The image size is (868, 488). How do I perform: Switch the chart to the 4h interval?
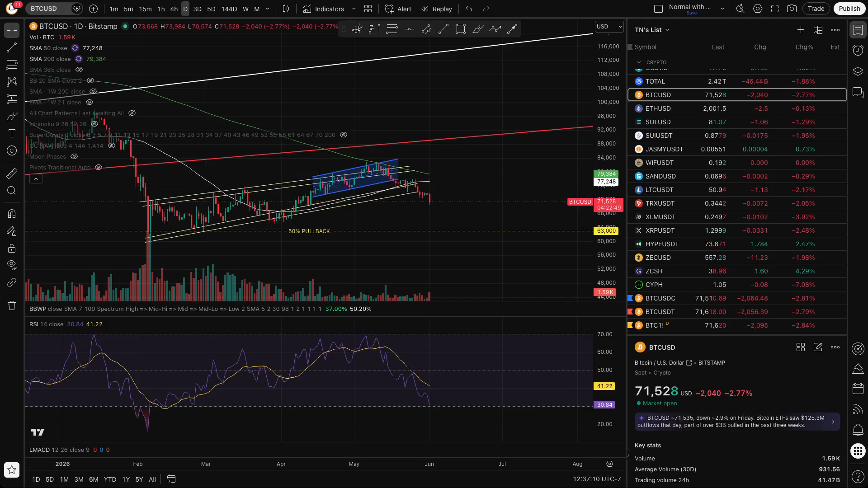[174, 9]
